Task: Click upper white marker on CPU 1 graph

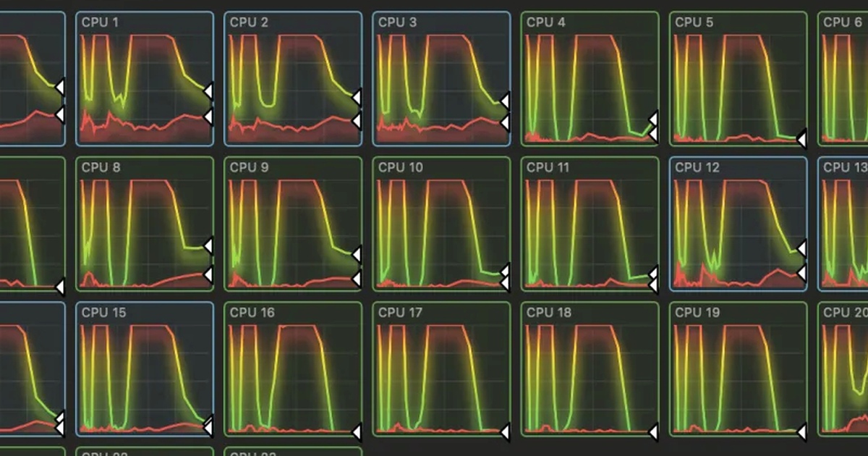Action: point(208,90)
